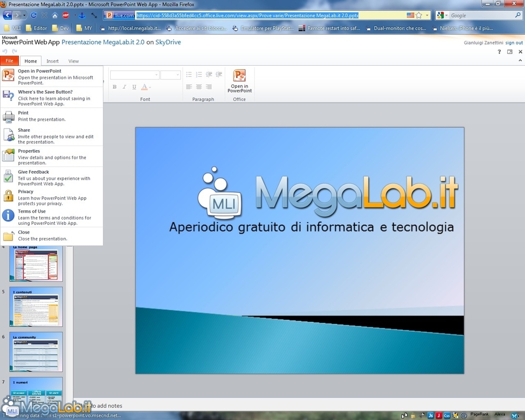Center the paragraph text

point(199,87)
